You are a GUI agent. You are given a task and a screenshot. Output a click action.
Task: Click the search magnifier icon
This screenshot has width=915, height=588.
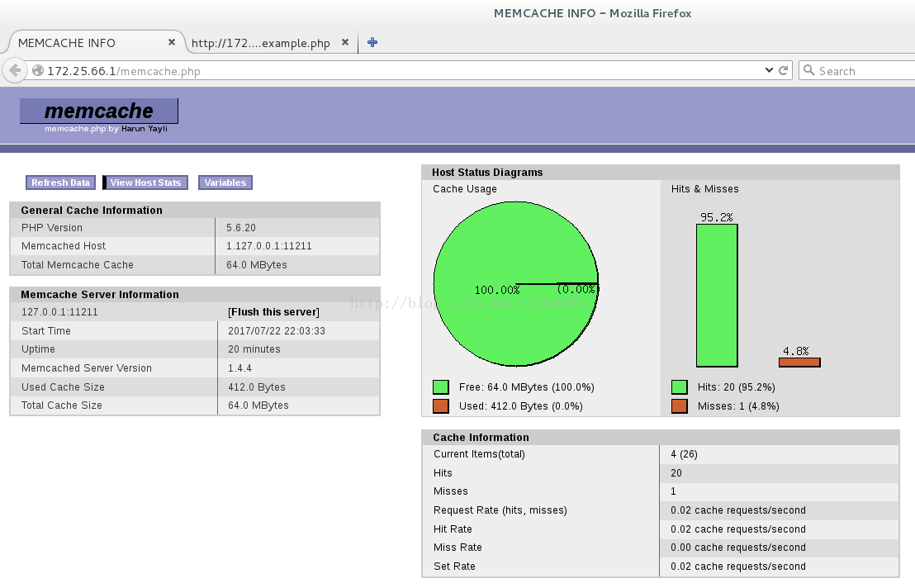[808, 70]
